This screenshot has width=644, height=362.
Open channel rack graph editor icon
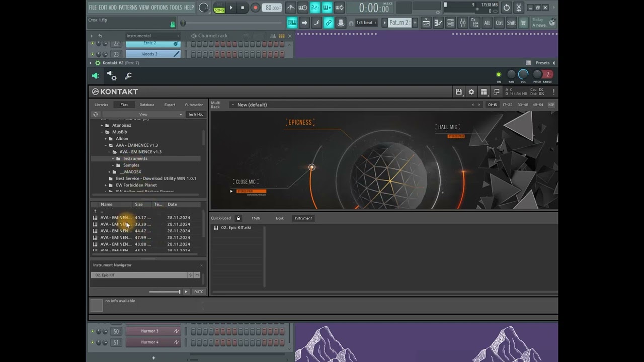click(273, 36)
